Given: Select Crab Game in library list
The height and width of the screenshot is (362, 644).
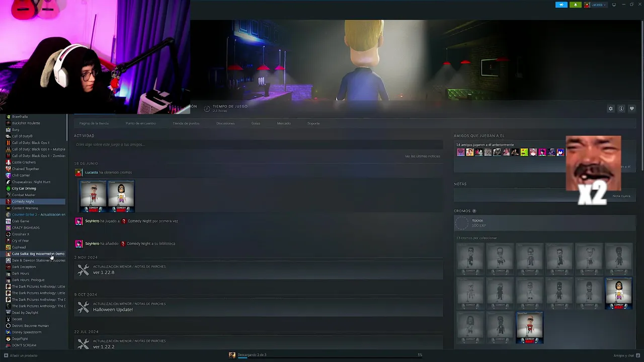Looking at the screenshot, I should pyautogui.click(x=21, y=221).
